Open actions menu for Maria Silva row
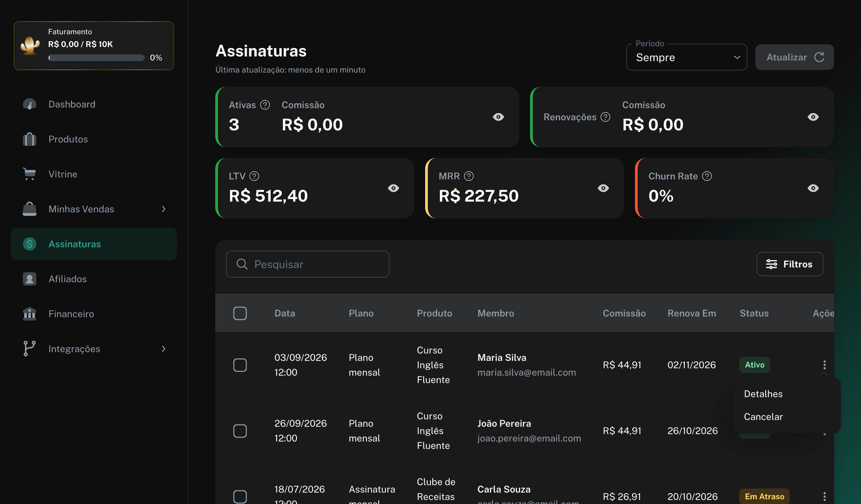The width and height of the screenshot is (861, 504). tap(824, 365)
